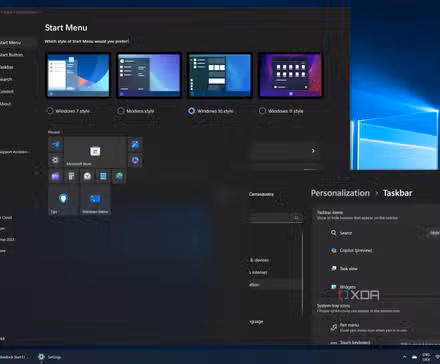Open Time & language in Settings sidebar
The image size is (440, 364).
[257, 321]
